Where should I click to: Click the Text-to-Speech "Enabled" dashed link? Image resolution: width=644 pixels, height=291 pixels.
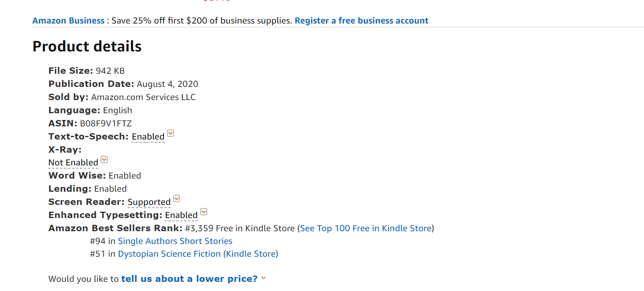[148, 137]
